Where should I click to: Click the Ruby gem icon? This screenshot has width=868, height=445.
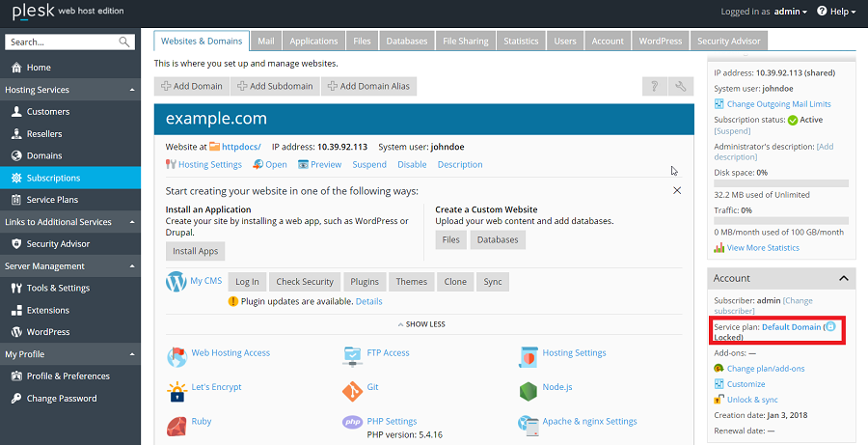click(x=176, y=425)
